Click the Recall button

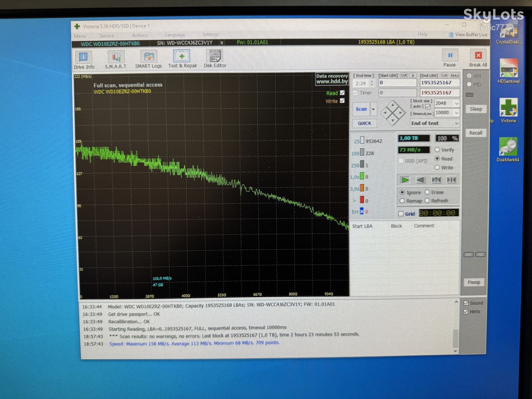pyautogui.click(x=476, y=133)
